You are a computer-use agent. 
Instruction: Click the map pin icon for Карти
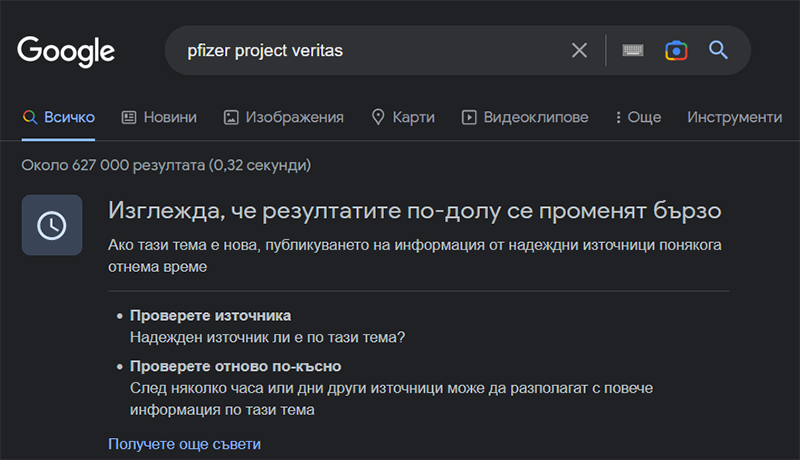pos(378,117)
